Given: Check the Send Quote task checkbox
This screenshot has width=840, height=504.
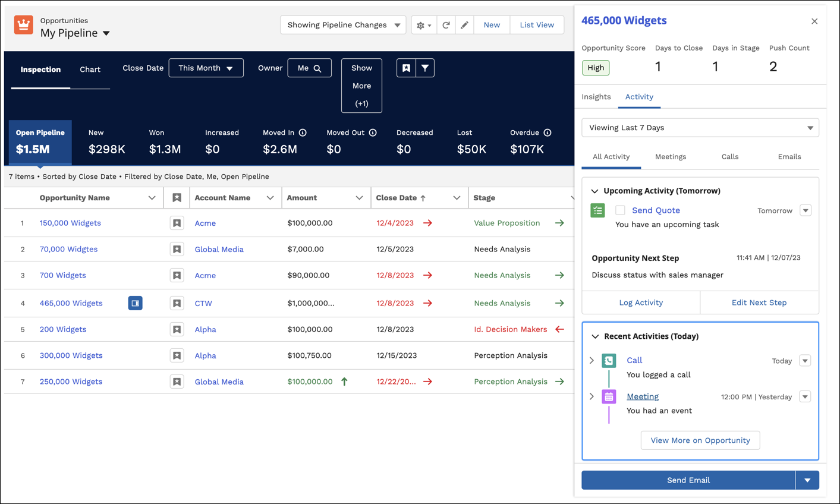Looking at the screenshot, I should coord(620,210).
